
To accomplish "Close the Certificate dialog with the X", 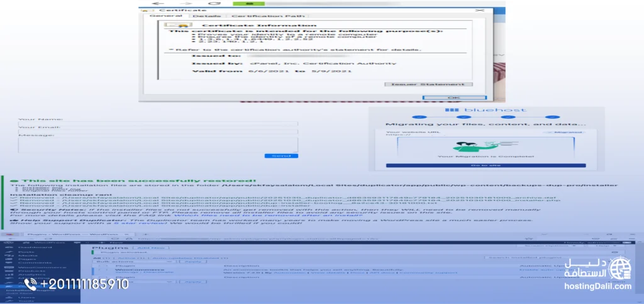I will pos(479,10).
